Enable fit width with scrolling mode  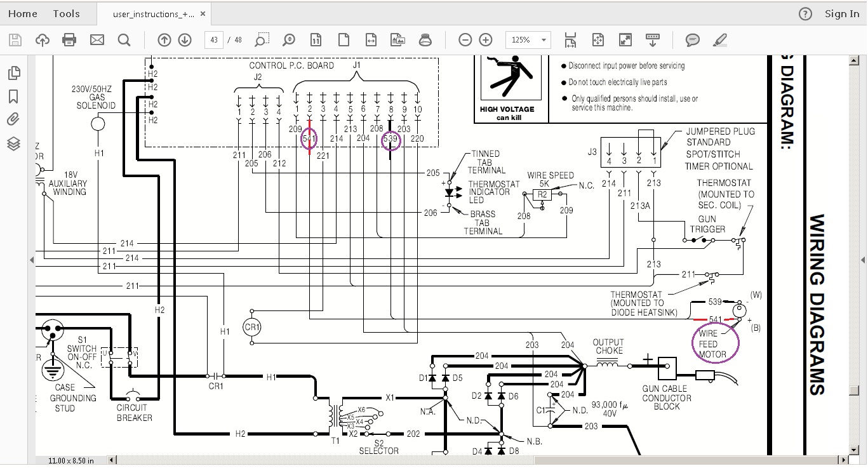[571, 40]
